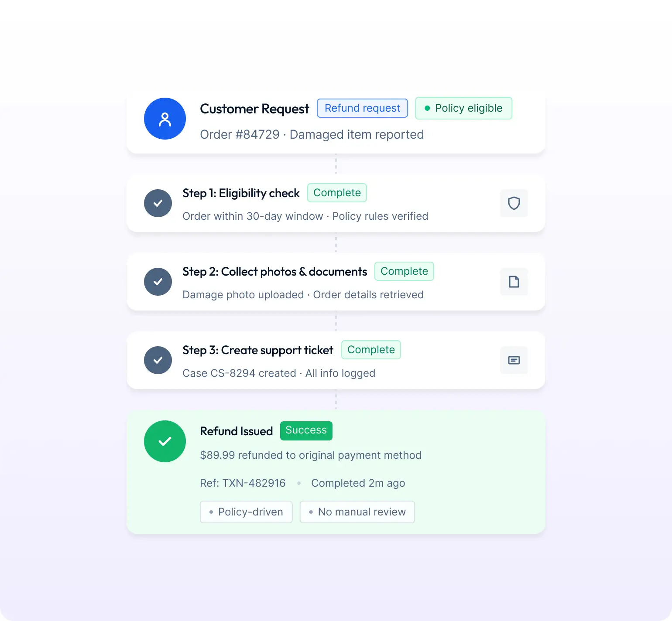Select the Refund request tag

(362, 108)
